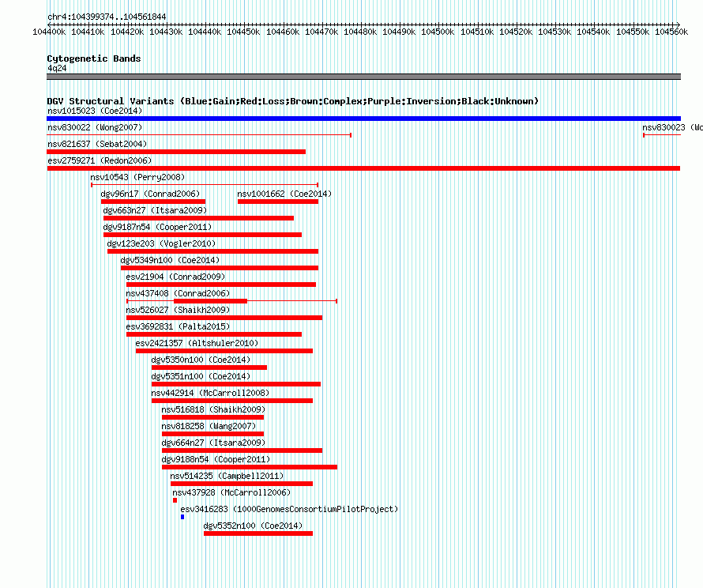The image size is (703, 588).
Task: Open dgv5349n100 (Coe2014) variant
Action: click(x=170, y=260)
